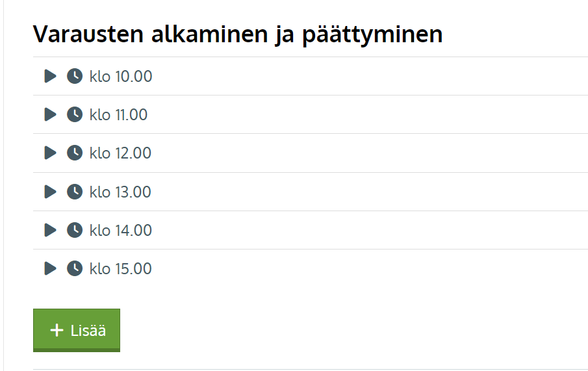The height and width of the screenshot is (371, 588).
Task: Click the clock icon beside klo 14.00
Action: pyautogui.click(x=75, y=230)
